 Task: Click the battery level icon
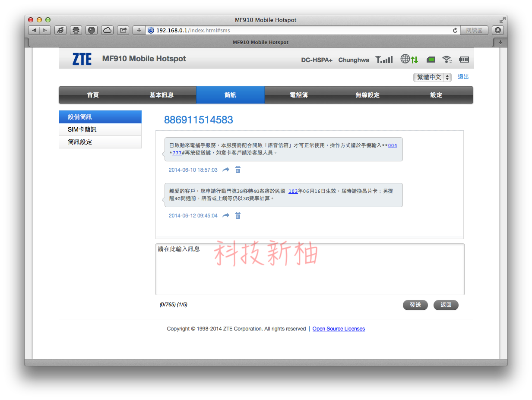[464, 60]
